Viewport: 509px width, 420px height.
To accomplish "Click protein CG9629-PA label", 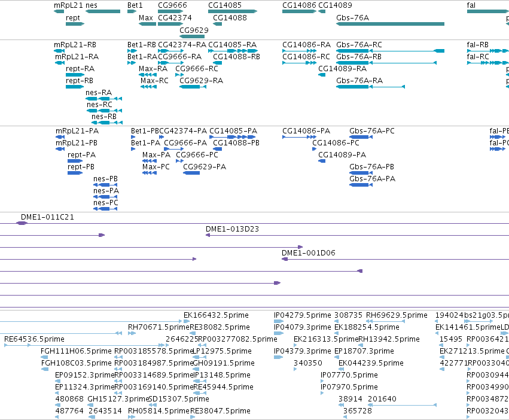I will pos(205,167).
